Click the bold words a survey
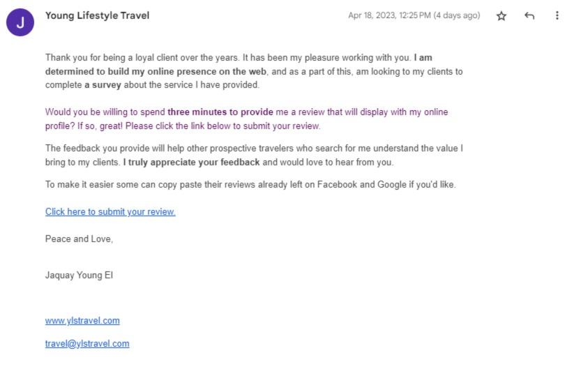Viewport: 574px width, 392px height. (x=103, y=85)
